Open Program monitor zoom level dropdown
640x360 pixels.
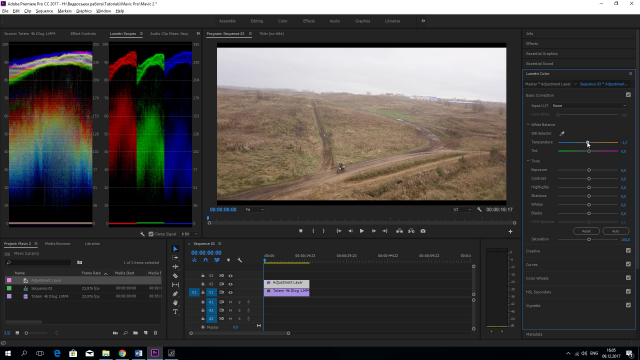pos(254,209)
